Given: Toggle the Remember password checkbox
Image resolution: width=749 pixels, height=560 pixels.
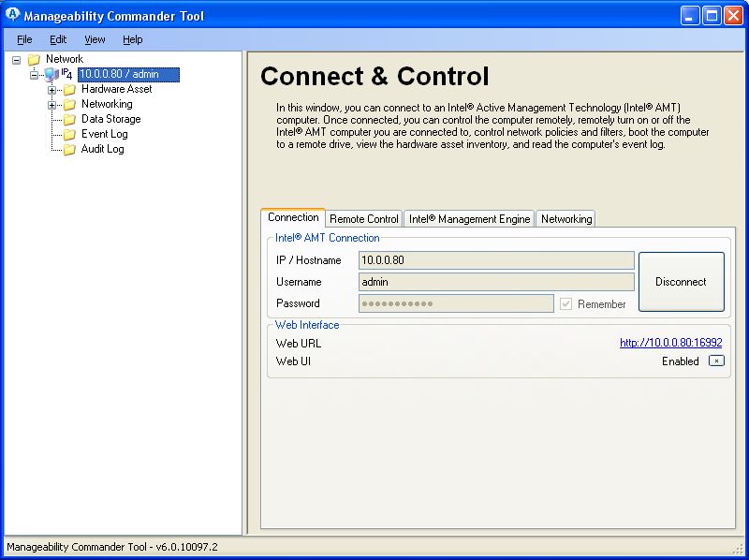Looking at the screenshot, I should tap(565, 303).
